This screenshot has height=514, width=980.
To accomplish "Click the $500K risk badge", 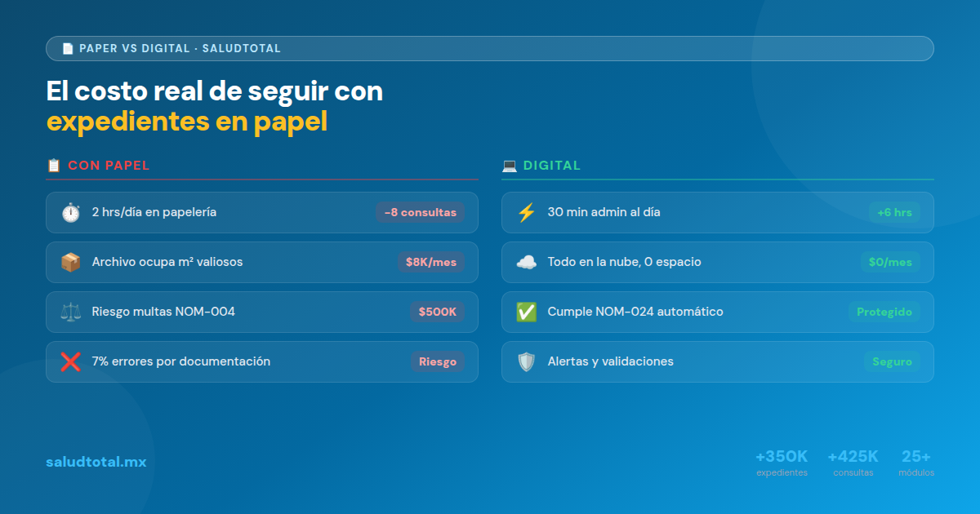I will pyautogui.click(x=438, y=312).
